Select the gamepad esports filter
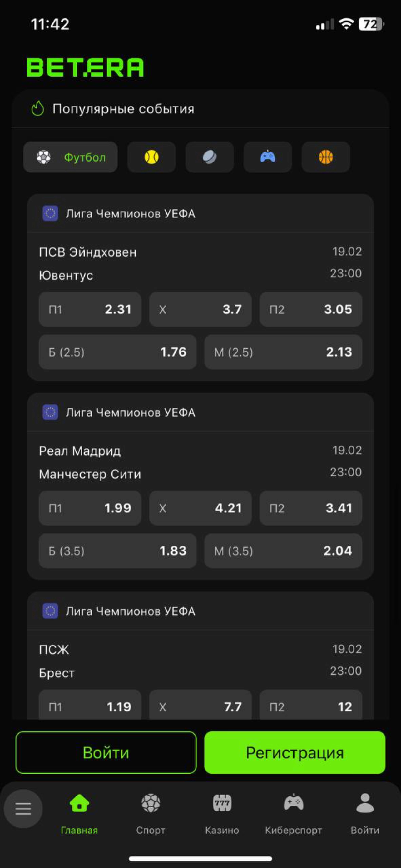The height and width of the screenshot is (868, 401). 268,157
